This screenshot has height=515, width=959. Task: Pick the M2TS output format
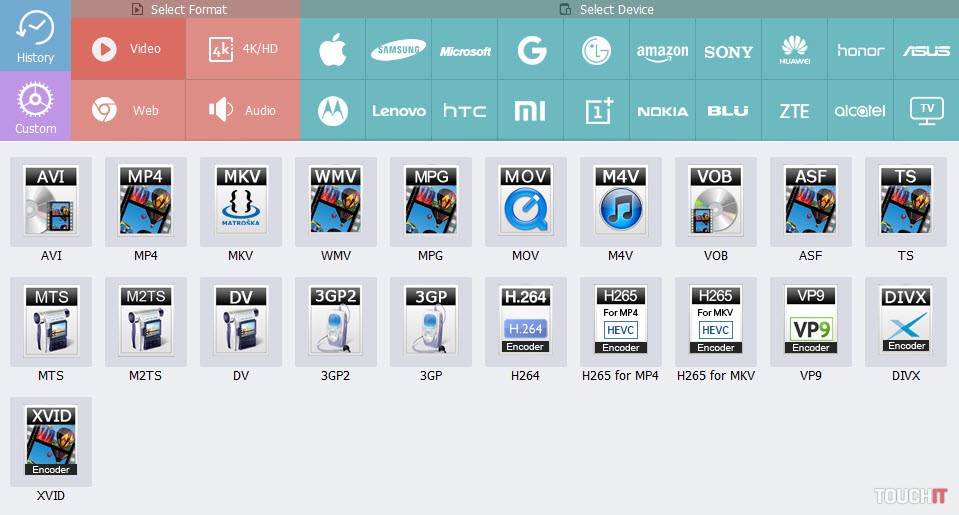click(x=146, y=322)
